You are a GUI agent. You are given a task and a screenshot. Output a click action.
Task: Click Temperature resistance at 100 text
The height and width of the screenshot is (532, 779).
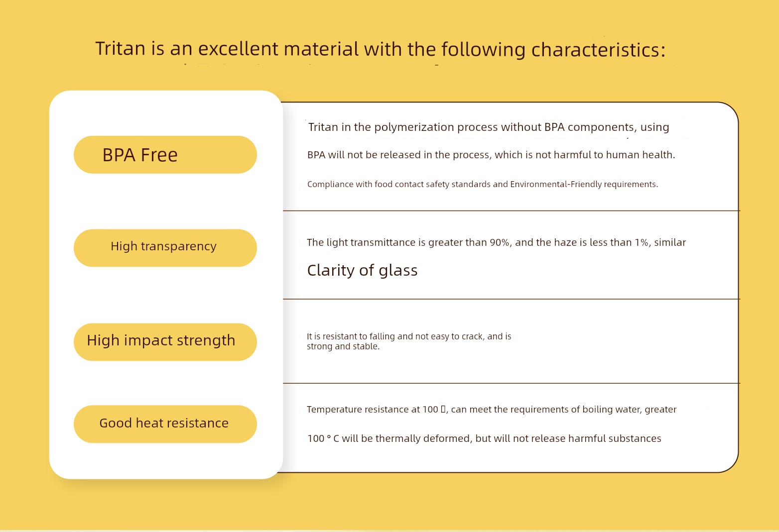pos(492,410)
